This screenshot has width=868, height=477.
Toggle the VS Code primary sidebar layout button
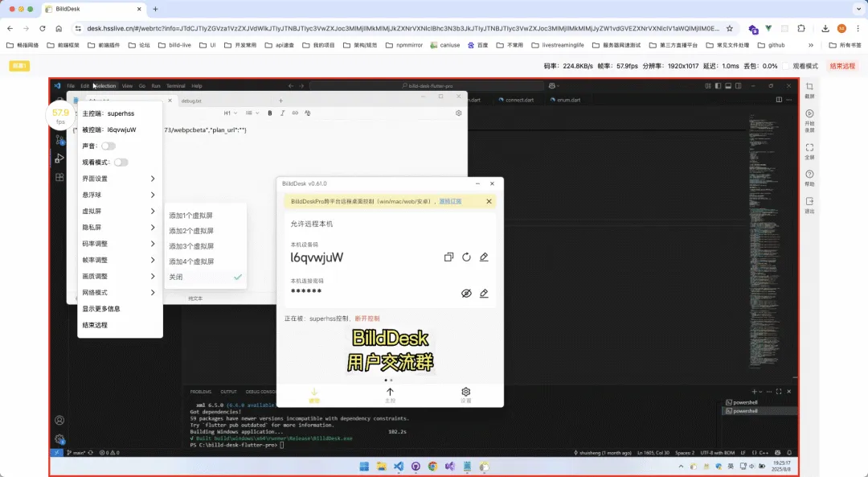pyautogui.click(x=718, y=86)
